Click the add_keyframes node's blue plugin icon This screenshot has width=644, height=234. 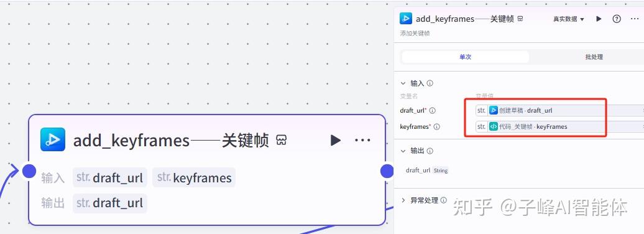pos(53,139)
